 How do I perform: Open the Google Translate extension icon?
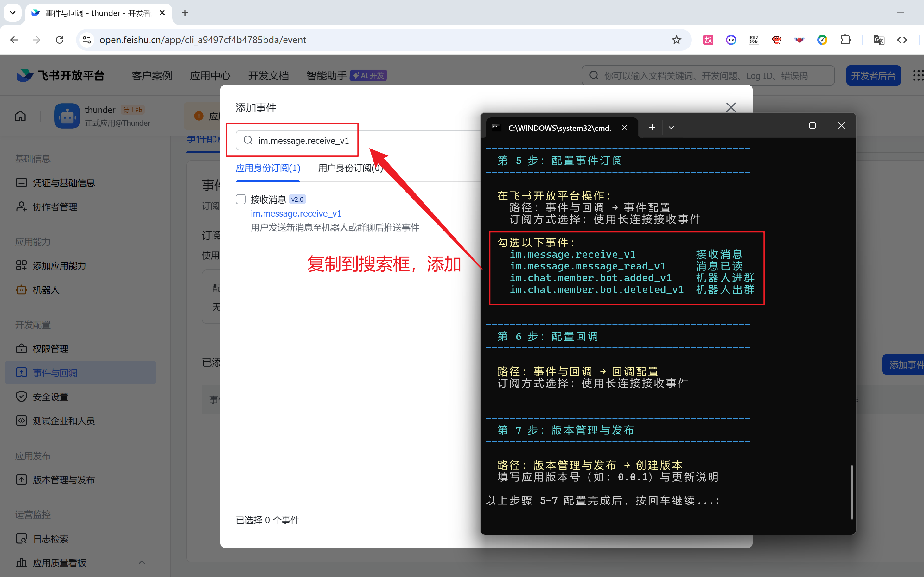pos(879,40)
